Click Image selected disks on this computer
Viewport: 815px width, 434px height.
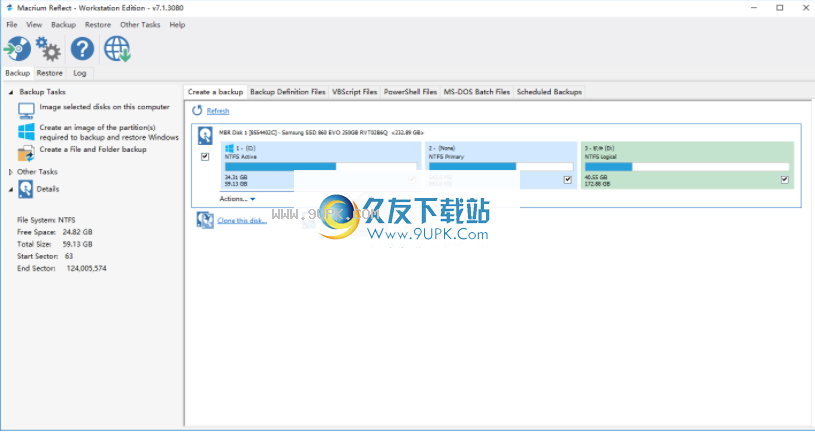tap(104, 107)
